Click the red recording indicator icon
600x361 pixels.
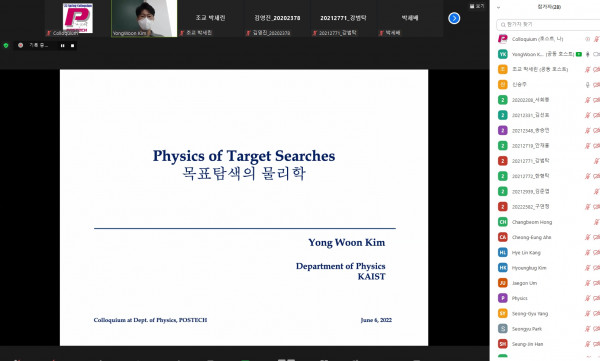pos(21,45)
